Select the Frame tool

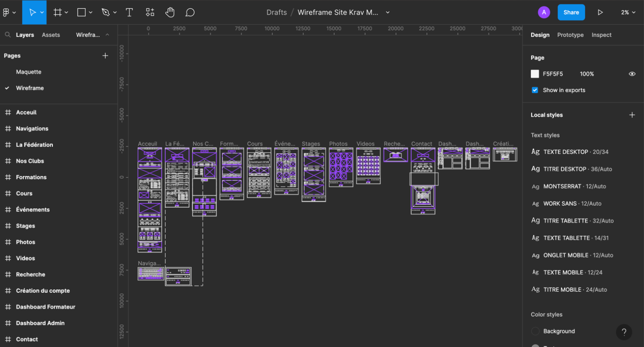point(57,12)
